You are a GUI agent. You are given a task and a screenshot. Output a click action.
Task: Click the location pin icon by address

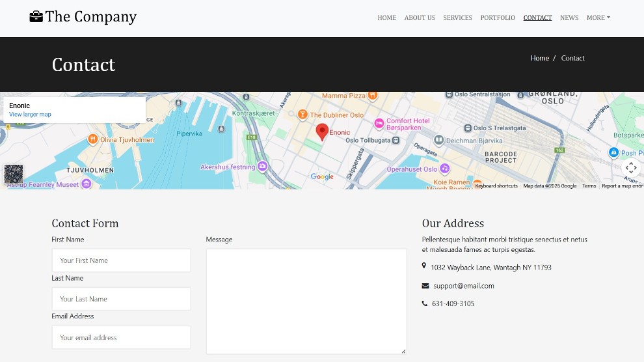click(x=424, y=266)
